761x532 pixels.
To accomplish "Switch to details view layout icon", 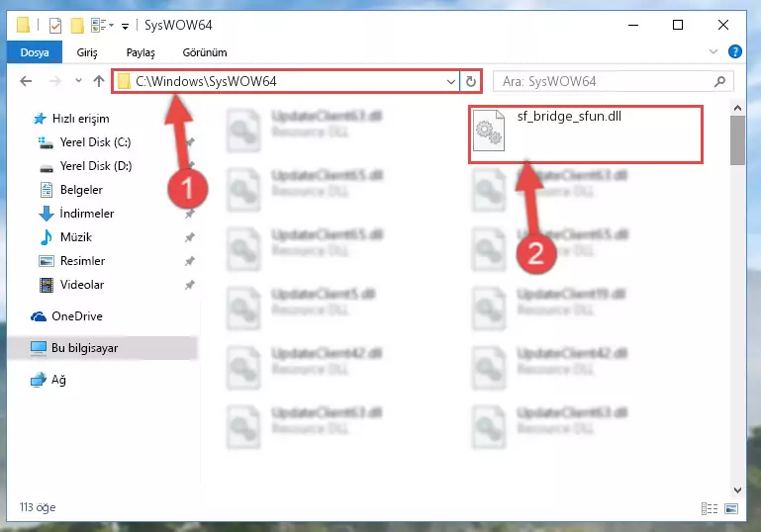I will [710, 508].
